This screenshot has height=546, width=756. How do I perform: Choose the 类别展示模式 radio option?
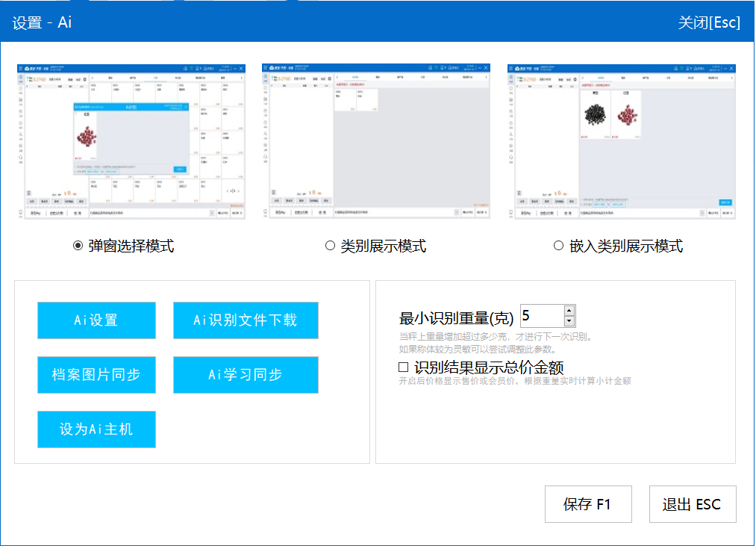click(331, 246)
